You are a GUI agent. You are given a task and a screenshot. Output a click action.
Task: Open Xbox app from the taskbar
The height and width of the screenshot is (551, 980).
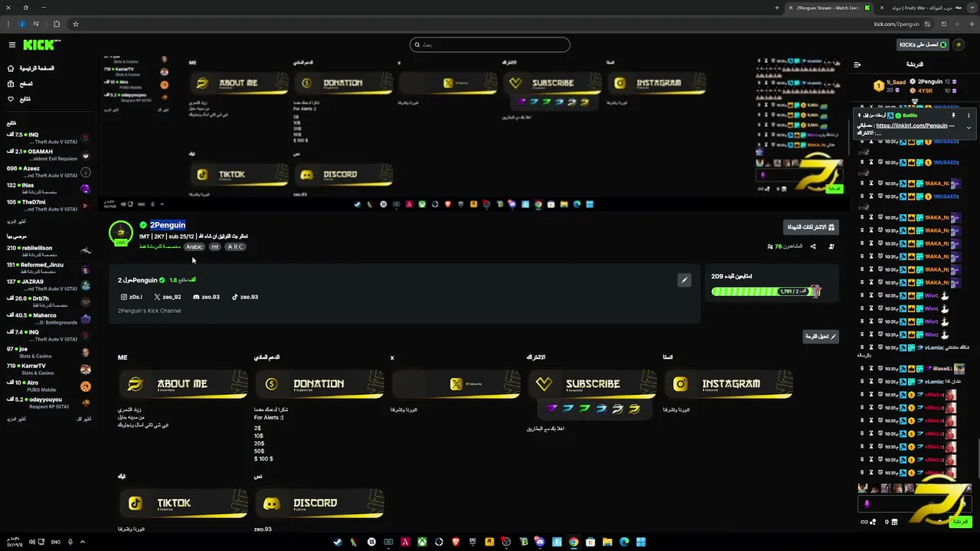(x=422, y=542)
